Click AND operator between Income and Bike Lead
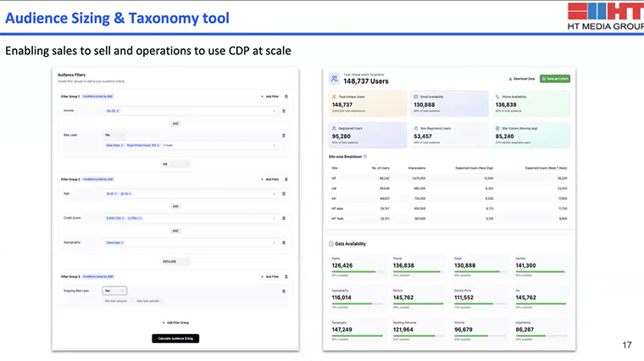 point(175,124)
